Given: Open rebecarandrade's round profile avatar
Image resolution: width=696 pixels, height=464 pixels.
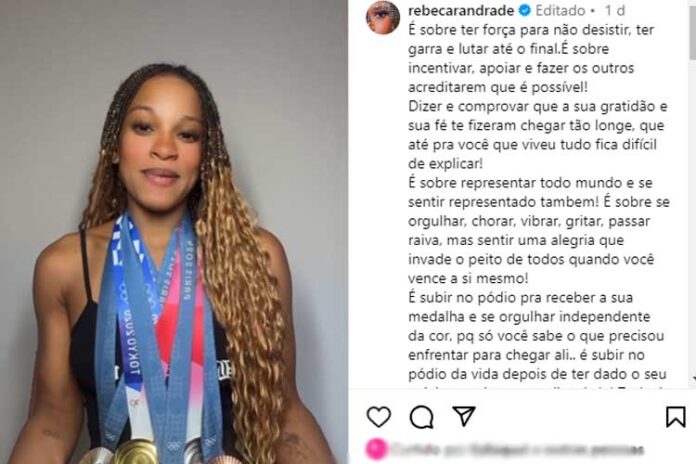Looking at the screenshot, I should [x=382, y=17].
